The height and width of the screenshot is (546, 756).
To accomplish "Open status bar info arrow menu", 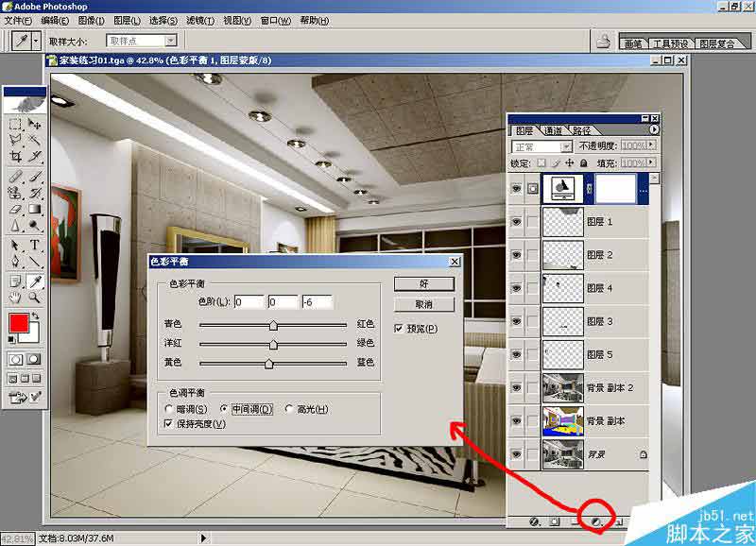I will pyautogui.click(x=203, y=537).
